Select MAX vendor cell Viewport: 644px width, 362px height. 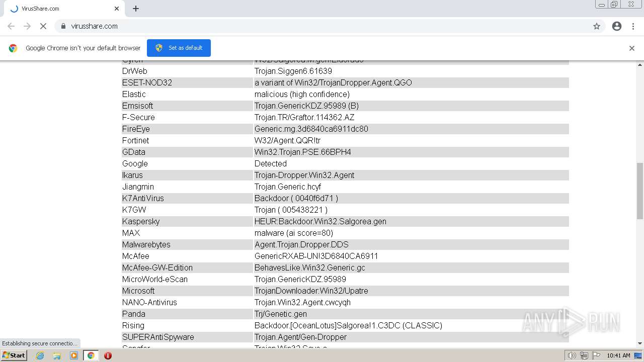click(187, 233)
